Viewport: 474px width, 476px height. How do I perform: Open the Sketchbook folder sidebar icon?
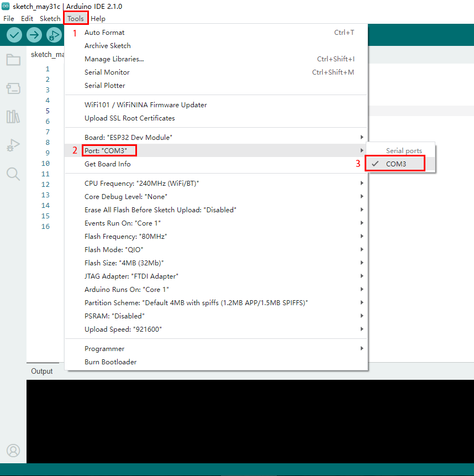coord(13,60)
